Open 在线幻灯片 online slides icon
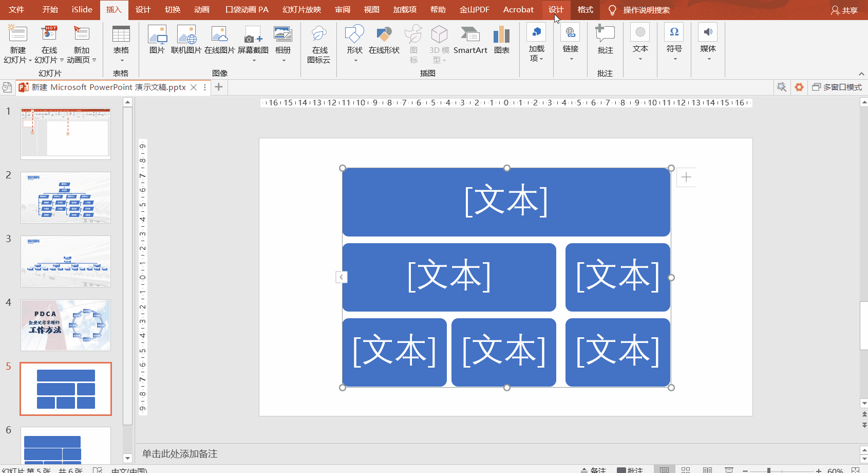The height and width of the screenshot is (473, 868). pyautogui.click(x=49, y=34)
